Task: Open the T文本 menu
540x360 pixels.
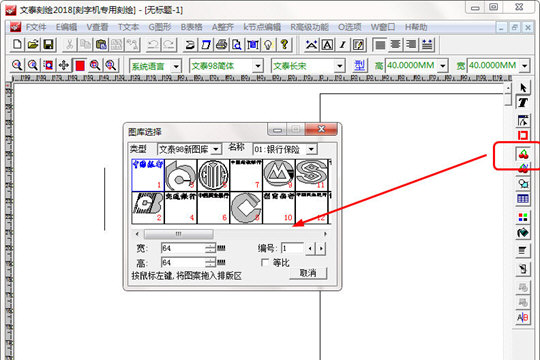Action: [x=128, y=27]
